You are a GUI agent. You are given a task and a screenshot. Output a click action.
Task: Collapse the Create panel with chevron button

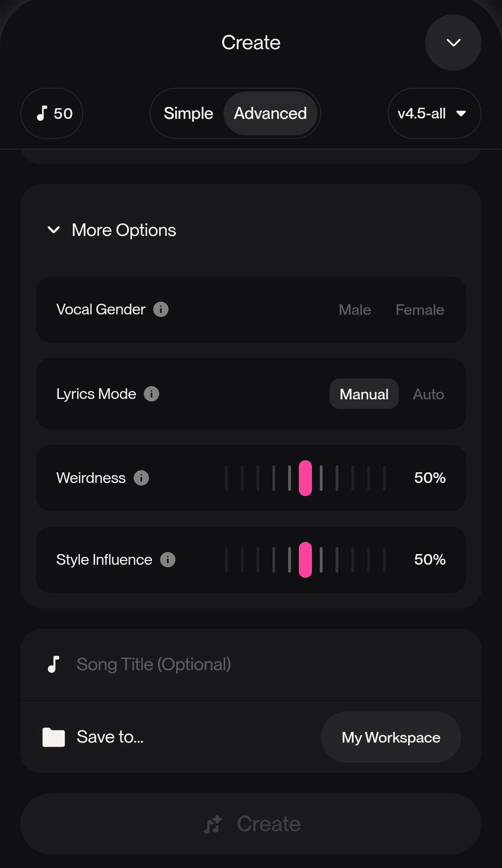point(453,43)
